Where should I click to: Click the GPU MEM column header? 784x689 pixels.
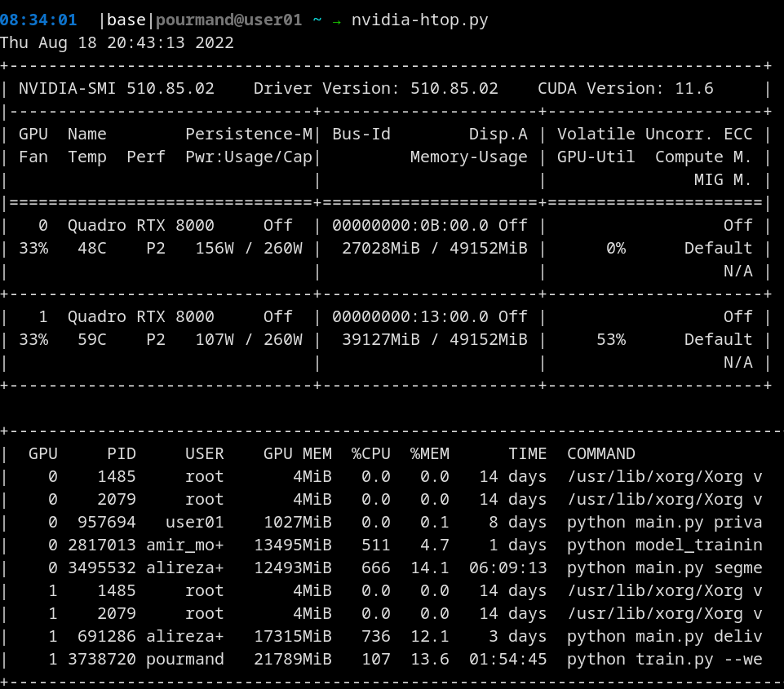click(x=298, y=453)
